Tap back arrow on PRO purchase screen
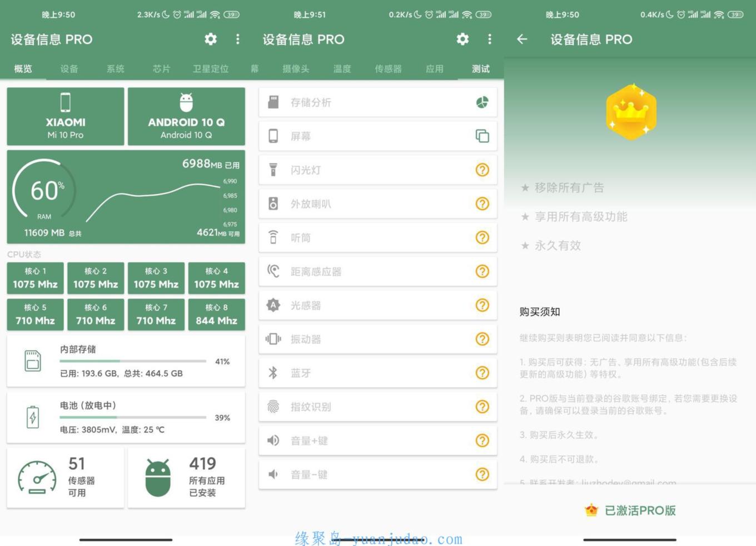The image size is (756, 546). pos(522,39)
